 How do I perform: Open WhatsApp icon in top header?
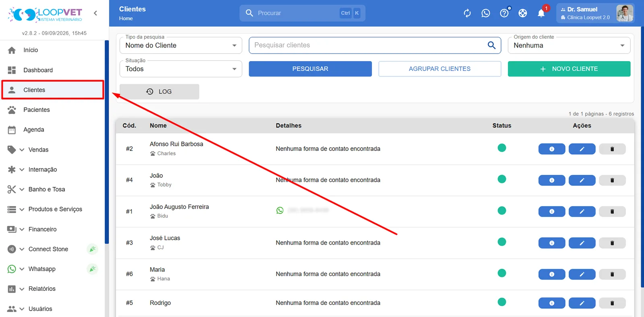[x=486, y=13]
